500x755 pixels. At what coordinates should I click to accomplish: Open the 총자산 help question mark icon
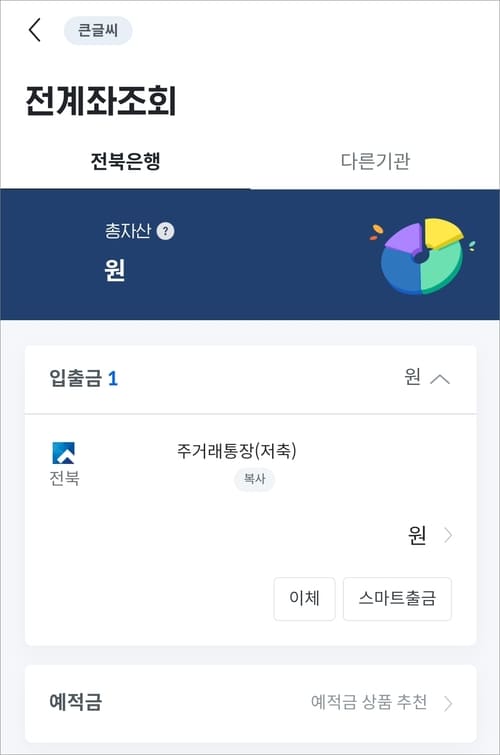click(x=166, y=231)
